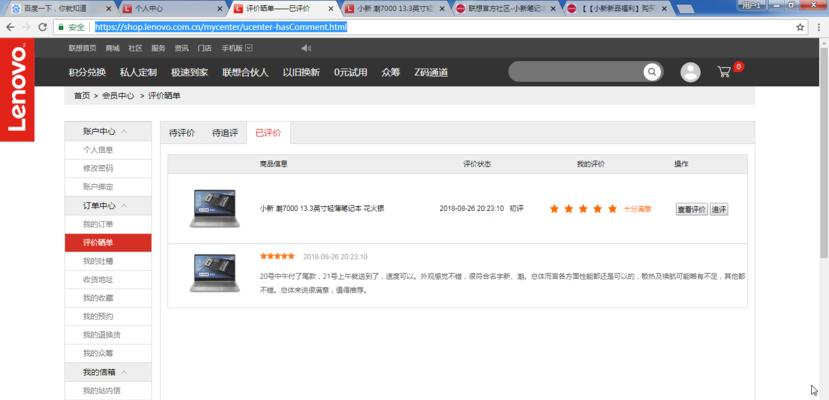Open 私人定制 in the navigation bar
The height and width of the screenshot is (400, 829).
click(139, 72)
